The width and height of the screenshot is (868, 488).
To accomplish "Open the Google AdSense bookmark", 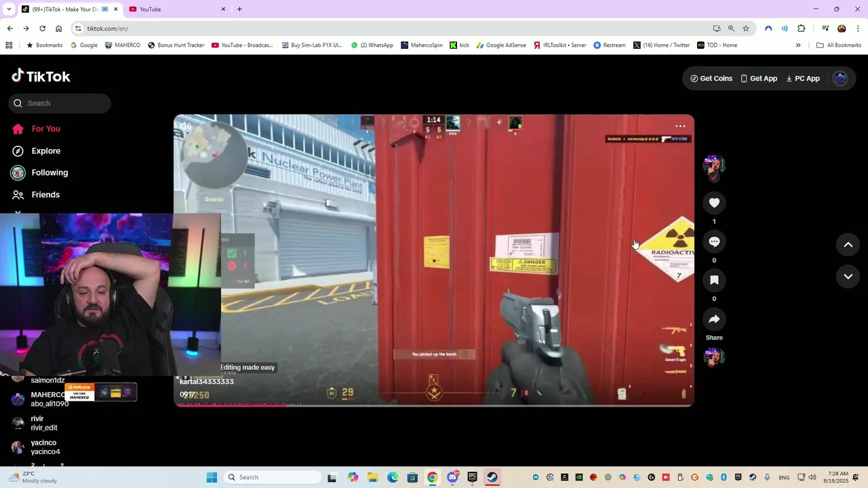I will (501, 45).
